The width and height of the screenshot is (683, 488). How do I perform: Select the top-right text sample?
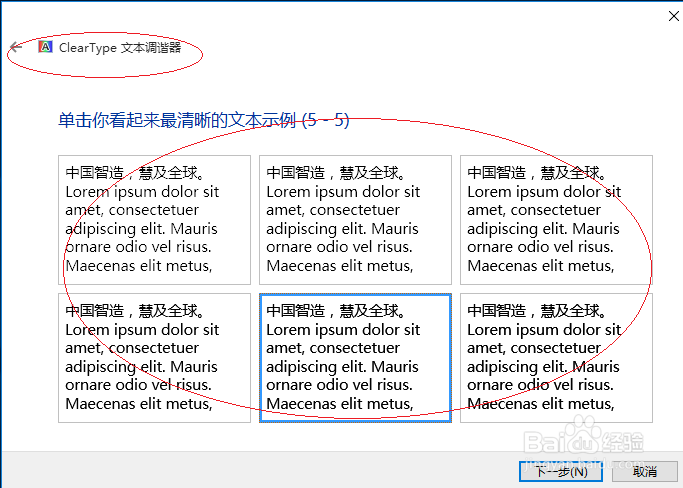556,220
